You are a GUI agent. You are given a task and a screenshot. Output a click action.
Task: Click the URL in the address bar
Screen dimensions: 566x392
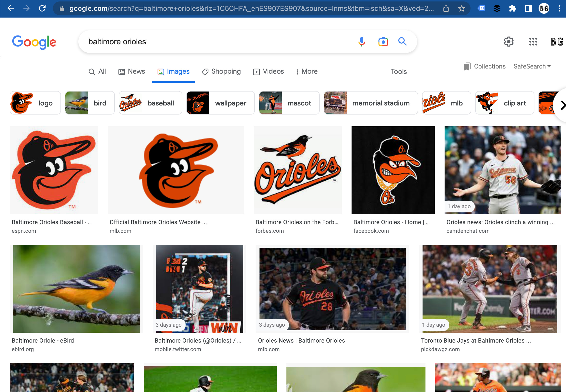(x=252, y=9)
